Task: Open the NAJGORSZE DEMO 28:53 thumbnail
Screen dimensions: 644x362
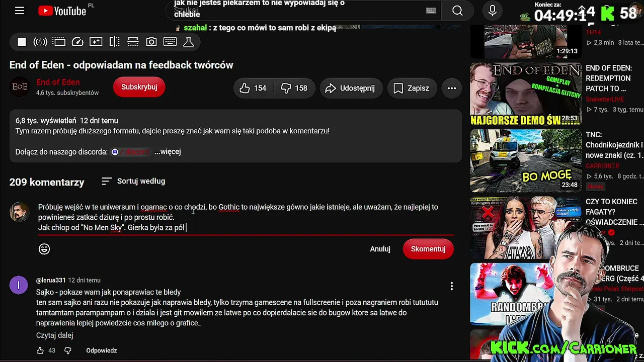Action: coord(526,94)
